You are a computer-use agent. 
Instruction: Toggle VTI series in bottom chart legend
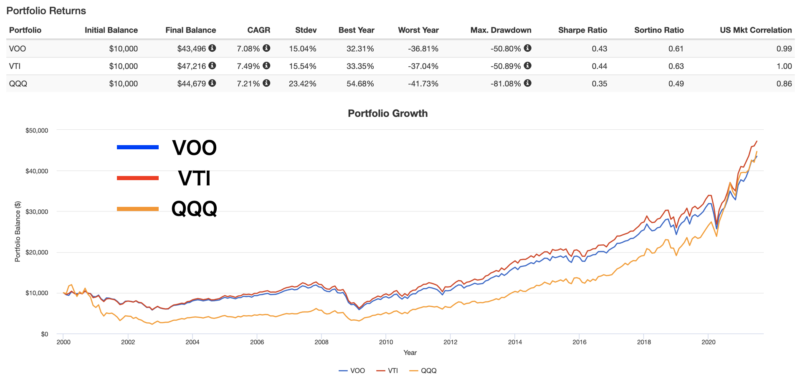(389, 371)
